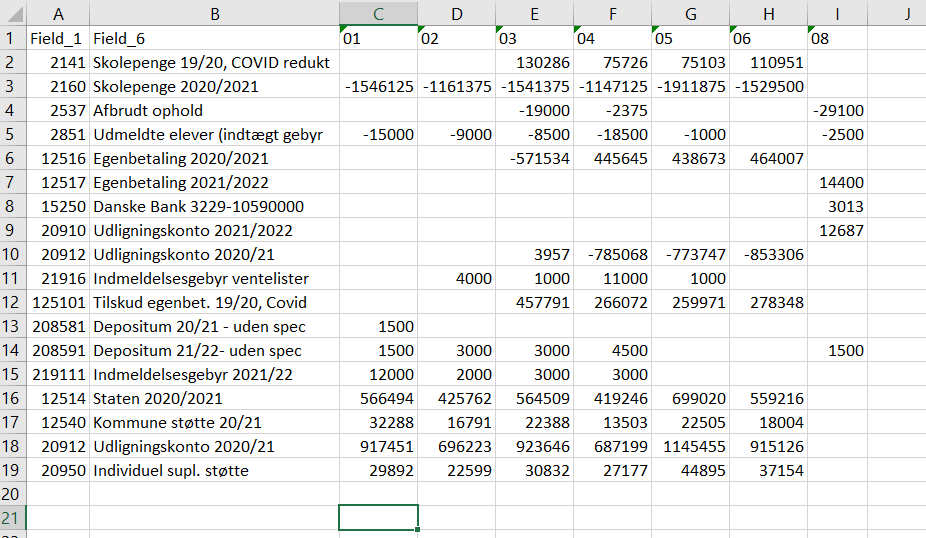Click account number 2141 in column A
Viewport: 926px width, 538px height.
point(58,63)
